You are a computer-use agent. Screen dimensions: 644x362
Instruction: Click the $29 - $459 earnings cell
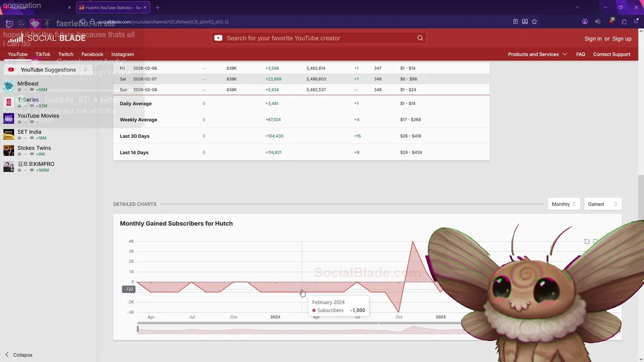411,152
